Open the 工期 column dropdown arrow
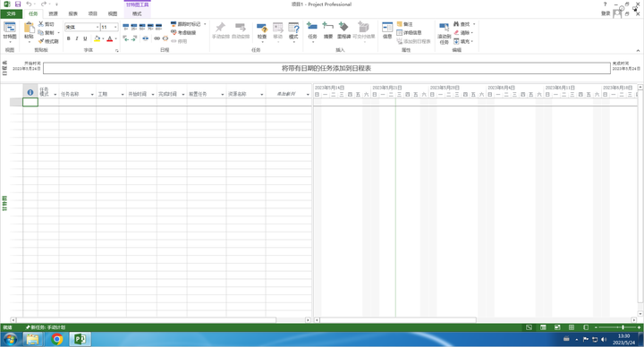This screenshot has height=347, width=644. pos(123,95)
